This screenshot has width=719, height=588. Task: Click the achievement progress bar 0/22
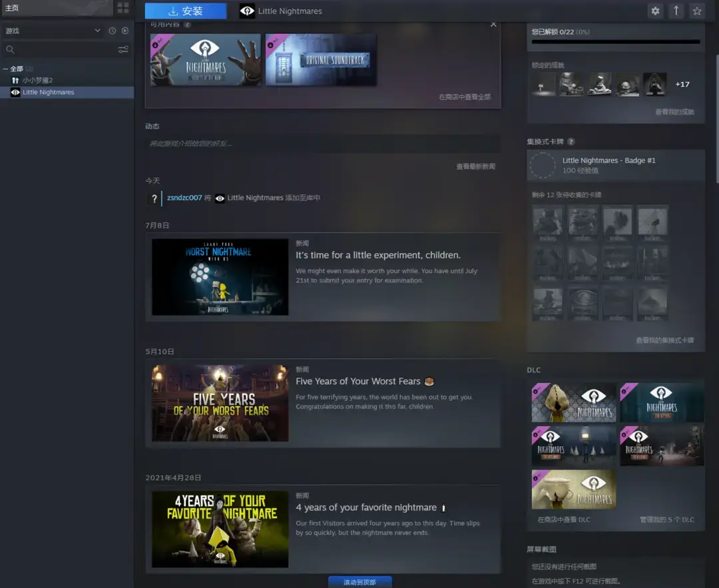[x=616, y=42]
